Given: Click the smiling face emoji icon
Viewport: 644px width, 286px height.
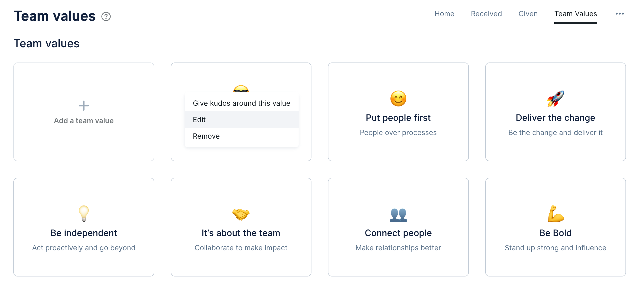Looking at the screenshot, I should 398,99.
